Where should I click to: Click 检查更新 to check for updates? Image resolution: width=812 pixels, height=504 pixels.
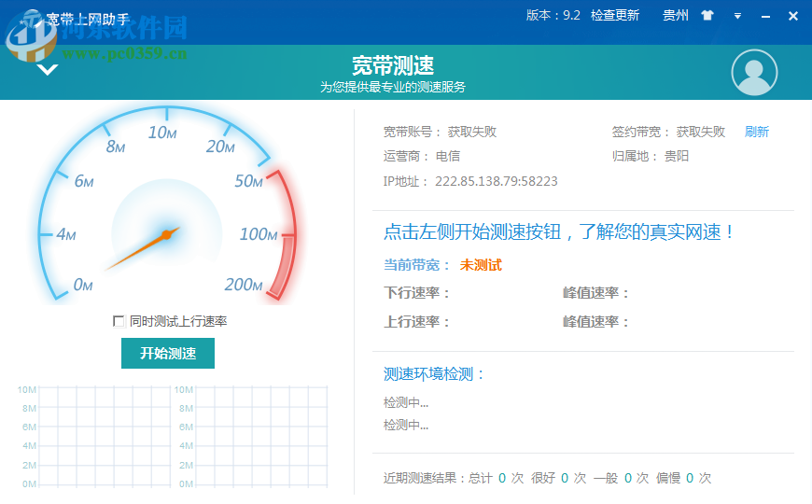coord(615,16)
